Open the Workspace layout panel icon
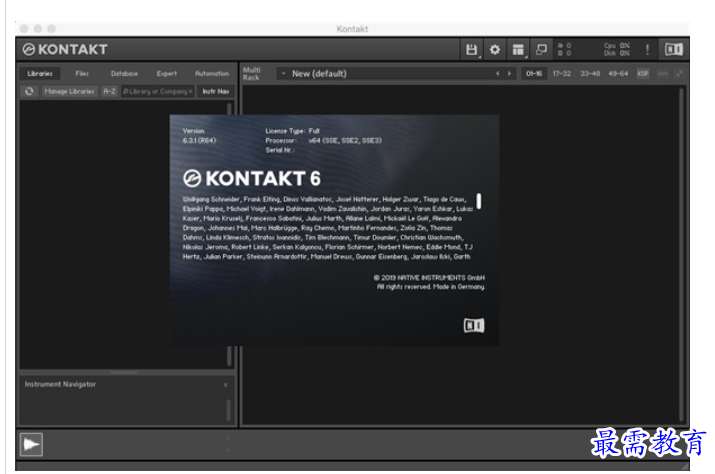The width and height of the screenshot is (715, 474). 518,49
